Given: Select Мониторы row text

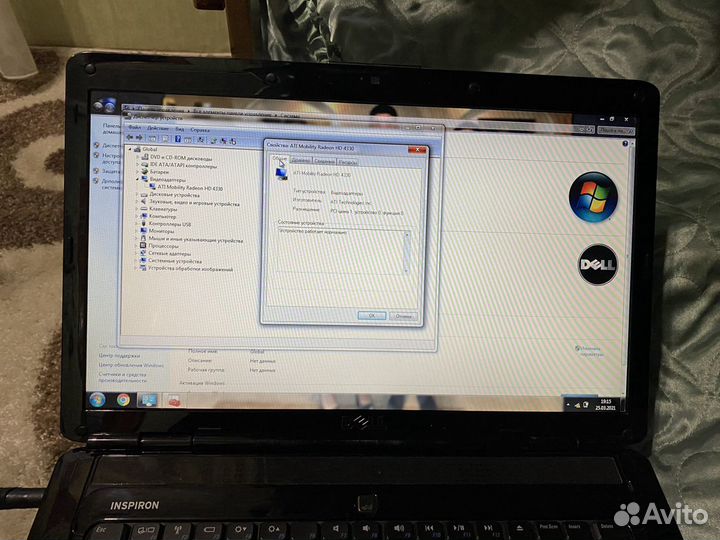Looking at the screenshot, I should click(161, 231).
